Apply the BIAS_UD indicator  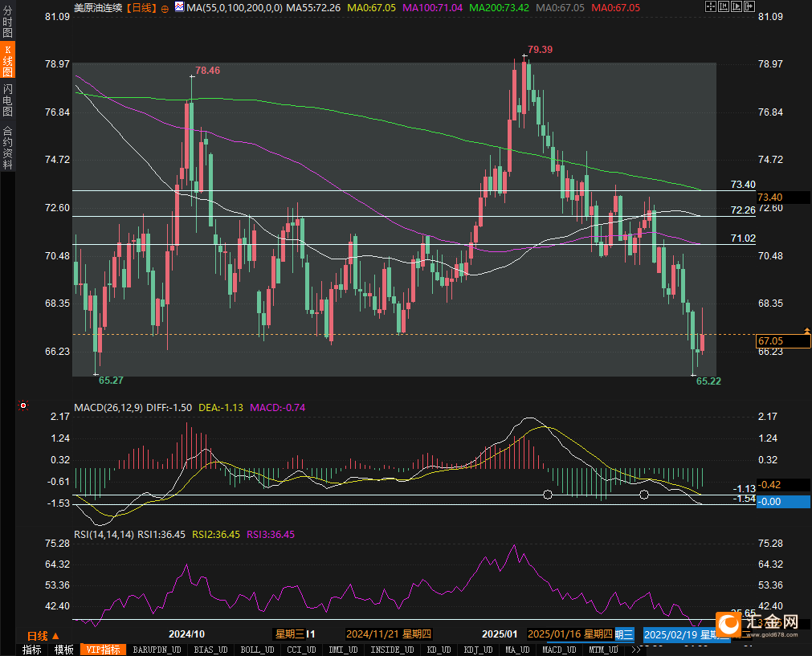tap(210, 650)
